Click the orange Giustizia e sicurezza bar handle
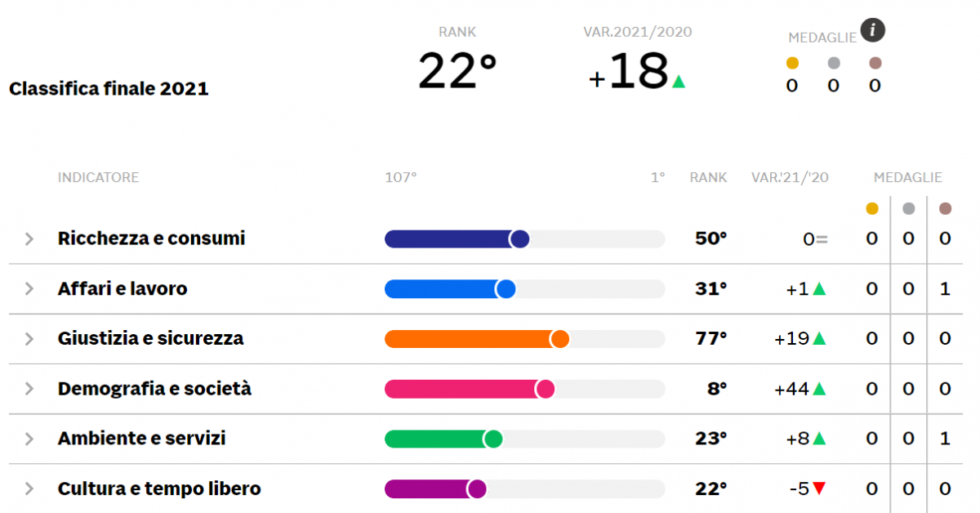Image resolution: width=980 pixels, height=513 pixels. tap(559, 339)
